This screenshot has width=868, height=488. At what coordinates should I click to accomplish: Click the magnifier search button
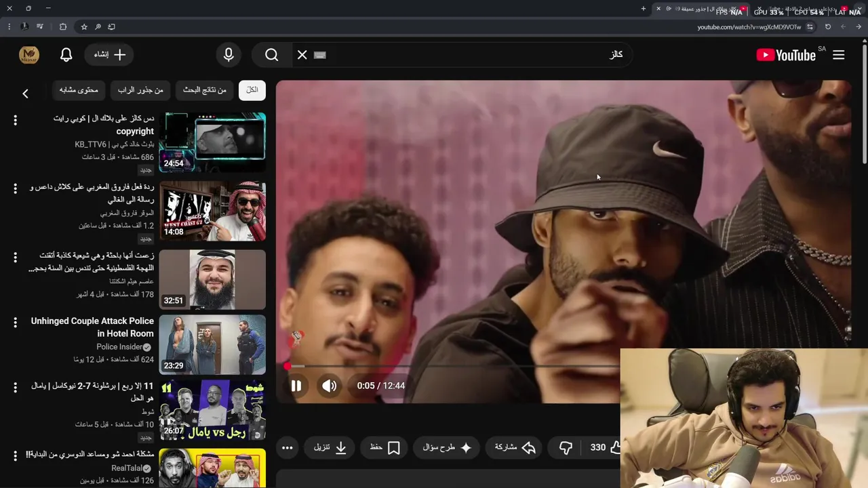pos(272,55)
